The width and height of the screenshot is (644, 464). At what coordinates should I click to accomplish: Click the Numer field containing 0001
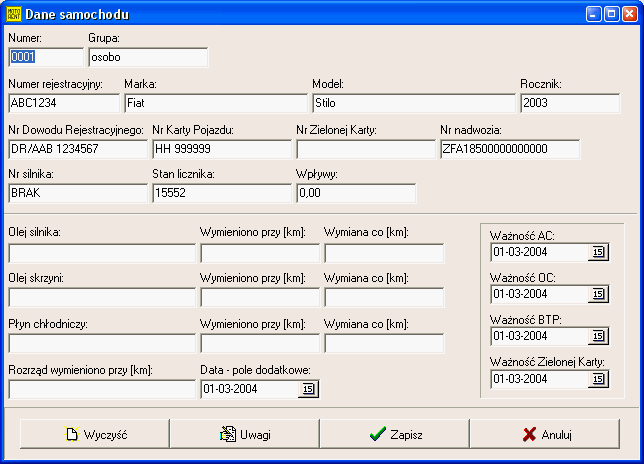click(x=44, y=57)
